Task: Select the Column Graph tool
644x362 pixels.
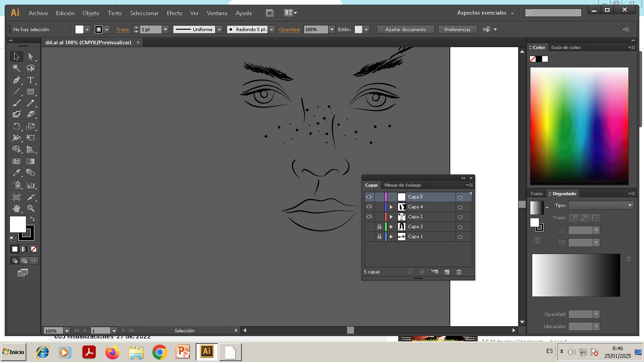Action: coord(31,185)
